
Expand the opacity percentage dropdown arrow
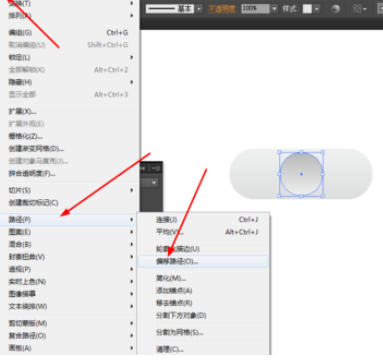click(274, 9)
